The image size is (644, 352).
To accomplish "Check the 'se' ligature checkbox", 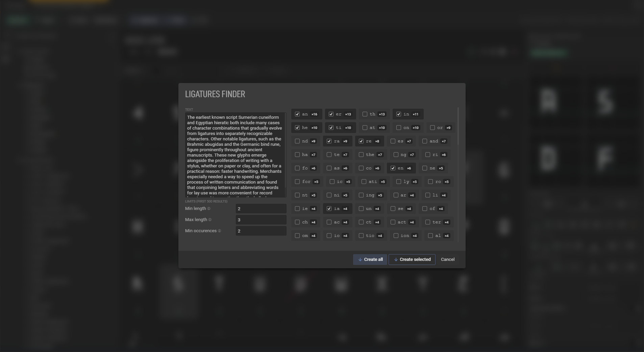I will coord(393,209).
